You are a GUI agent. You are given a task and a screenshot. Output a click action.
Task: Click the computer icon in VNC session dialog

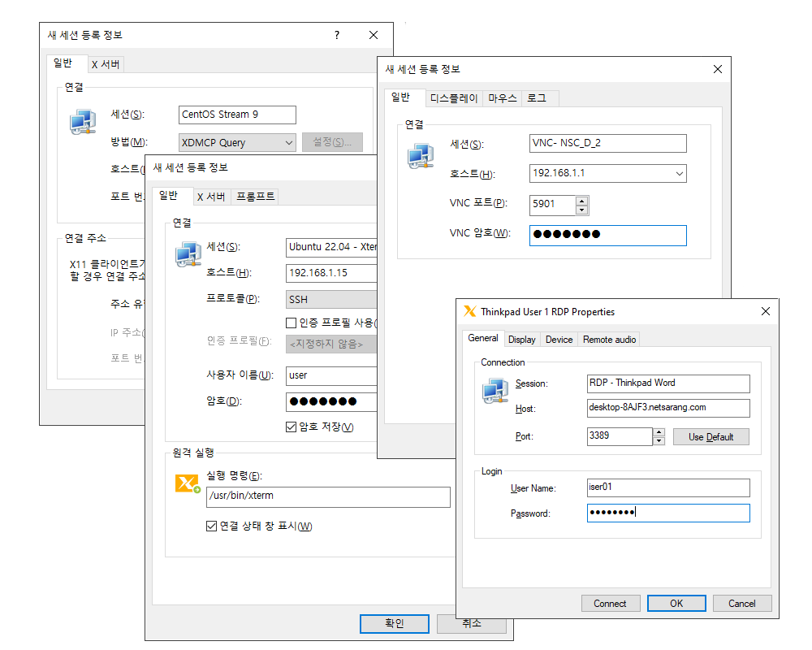coord(421,156)
